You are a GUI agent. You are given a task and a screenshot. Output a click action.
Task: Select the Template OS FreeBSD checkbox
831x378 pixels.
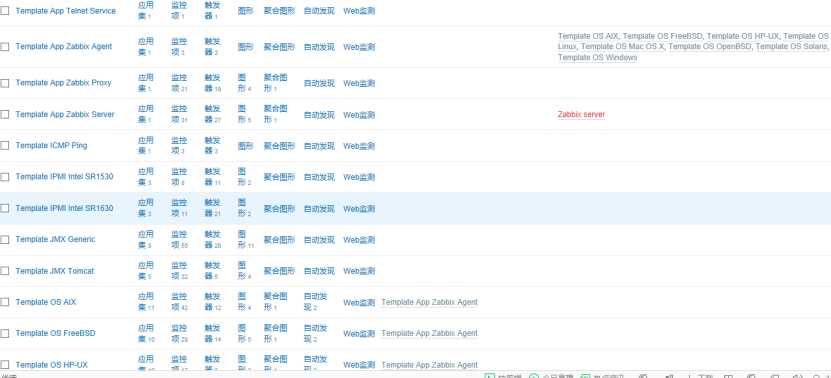coord(5,333)
